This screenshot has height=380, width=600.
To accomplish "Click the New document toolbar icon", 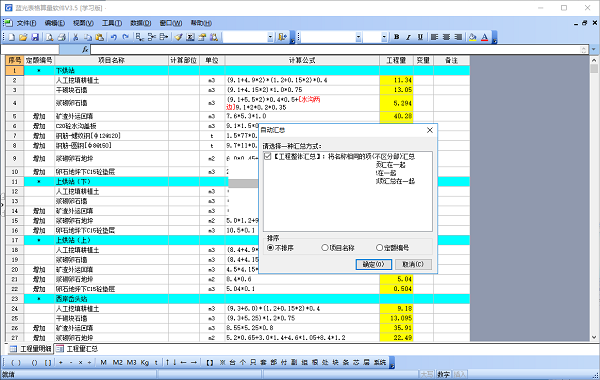I will coord(11,37).
